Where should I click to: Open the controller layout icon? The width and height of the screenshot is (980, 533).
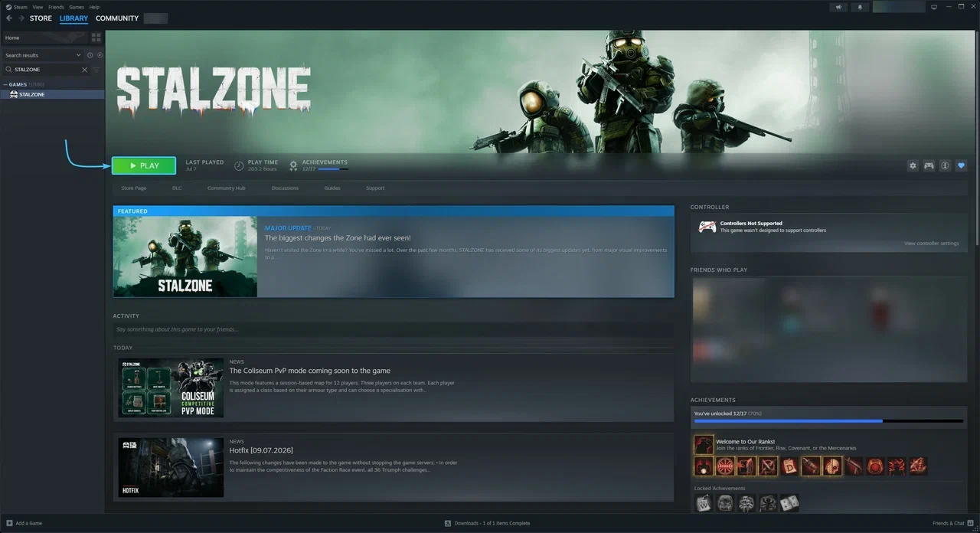click(929, 165)
